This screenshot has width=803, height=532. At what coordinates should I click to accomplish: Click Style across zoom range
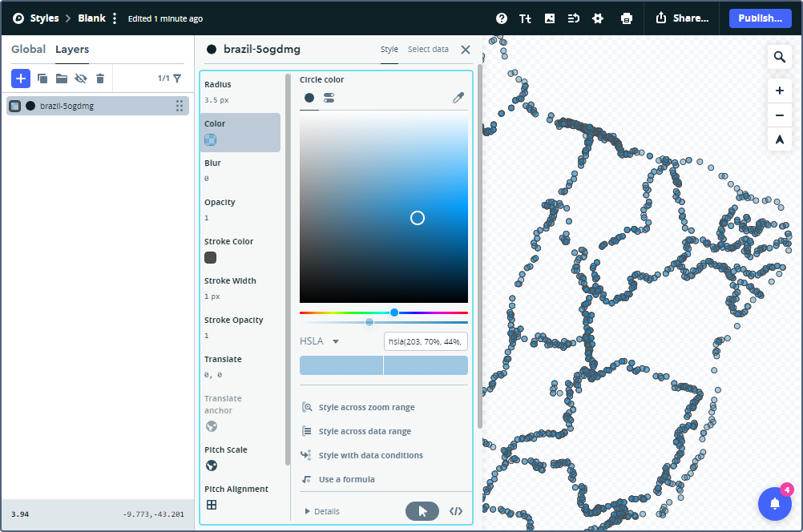(x=366, y=407)
